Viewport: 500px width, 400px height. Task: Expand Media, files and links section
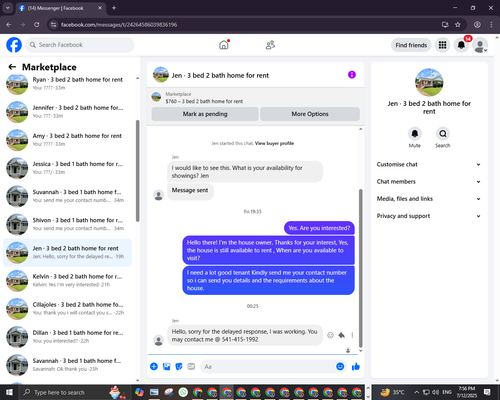(429, 199)
